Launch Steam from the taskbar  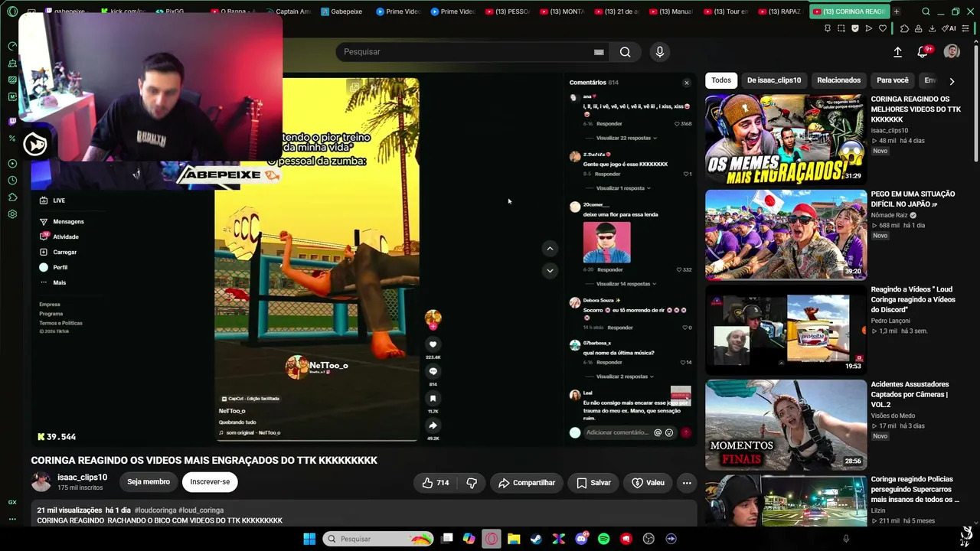tap(536, 539)
